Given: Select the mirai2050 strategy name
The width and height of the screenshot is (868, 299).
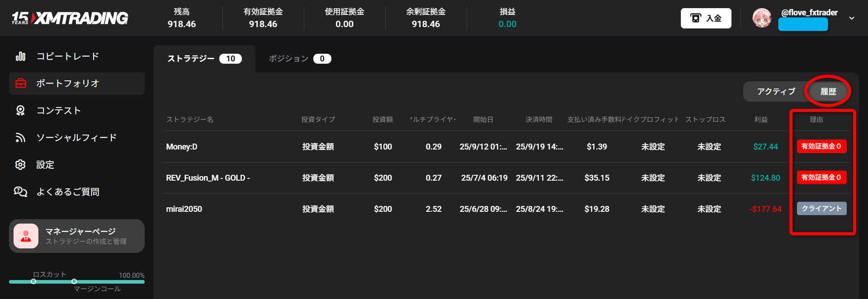Looking at the screenshot, I should [x=184, y=209].
